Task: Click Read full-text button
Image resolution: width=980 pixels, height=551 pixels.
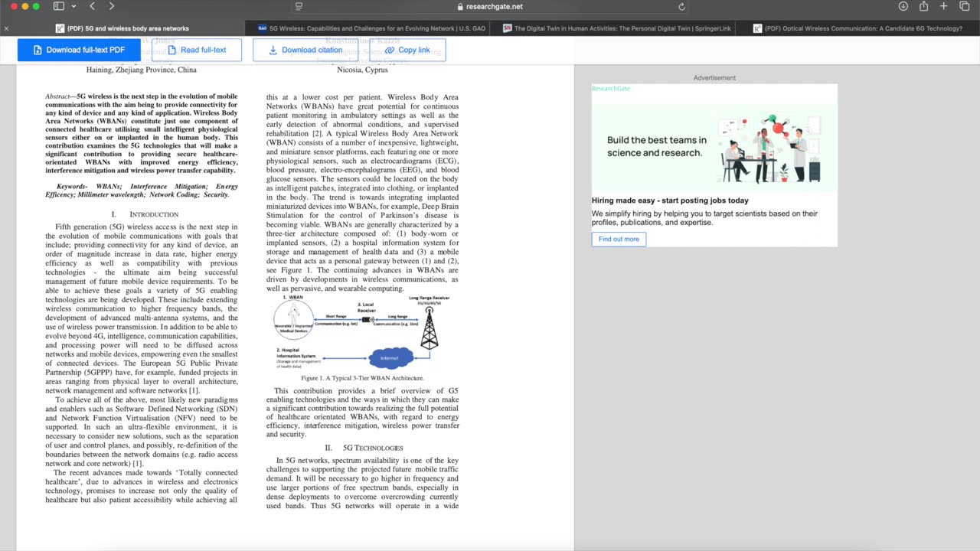Action: 197,50
